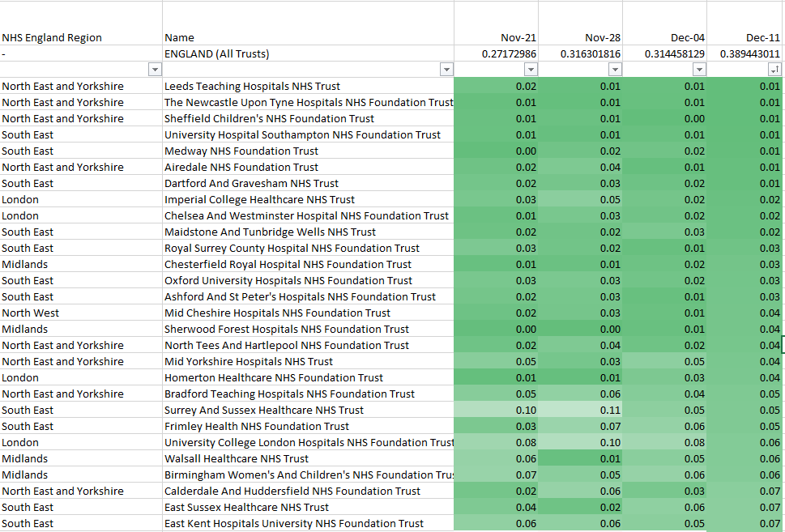Select Surrey And Sussex Nov-28 value 0.11
Screen dimensions: 785x532
(581, 410)
